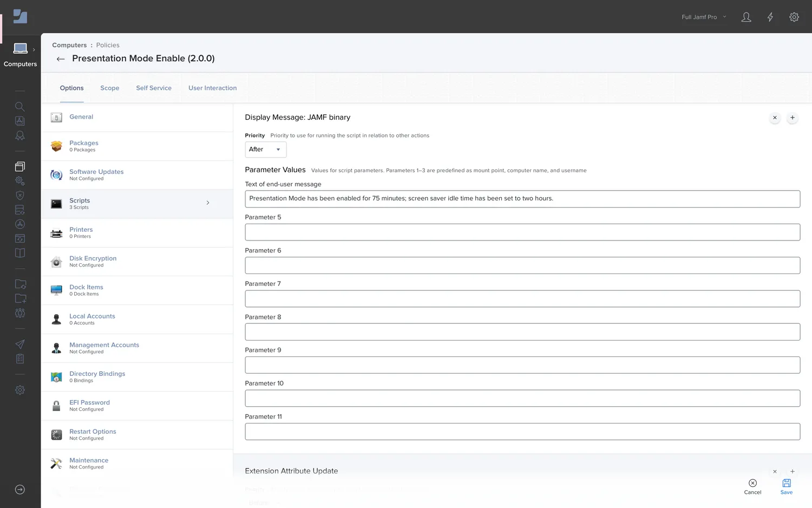The width and height of the screenshot is (812, 508).
Task: Open the server sync sidebar icon
Action: point(20,210)
